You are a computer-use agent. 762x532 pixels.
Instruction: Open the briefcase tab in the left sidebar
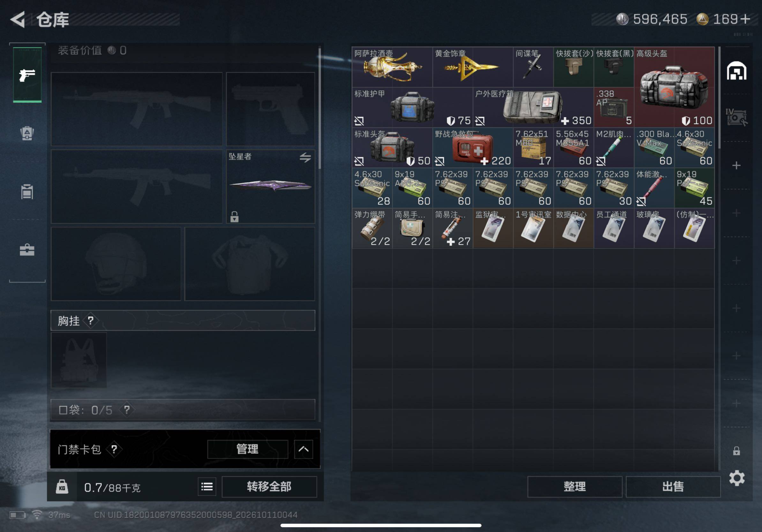point(27,250)
